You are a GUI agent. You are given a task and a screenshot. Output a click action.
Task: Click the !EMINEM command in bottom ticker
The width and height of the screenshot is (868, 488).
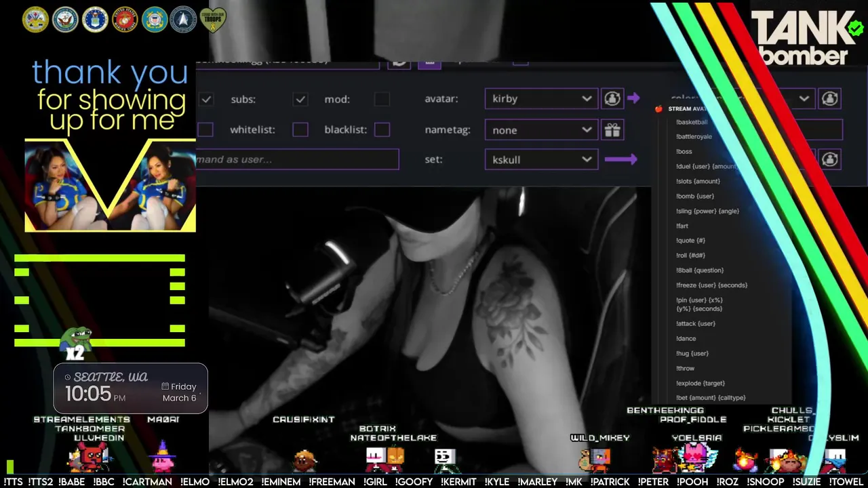281,482
